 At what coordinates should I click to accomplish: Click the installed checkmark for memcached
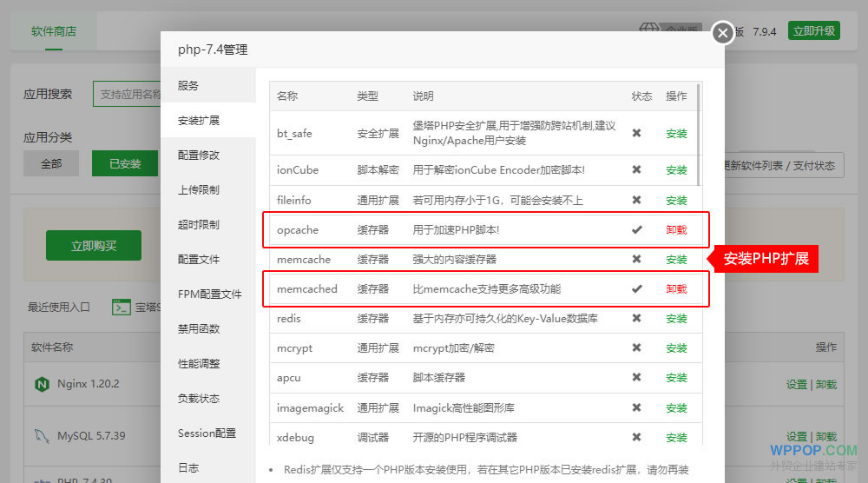636,288
